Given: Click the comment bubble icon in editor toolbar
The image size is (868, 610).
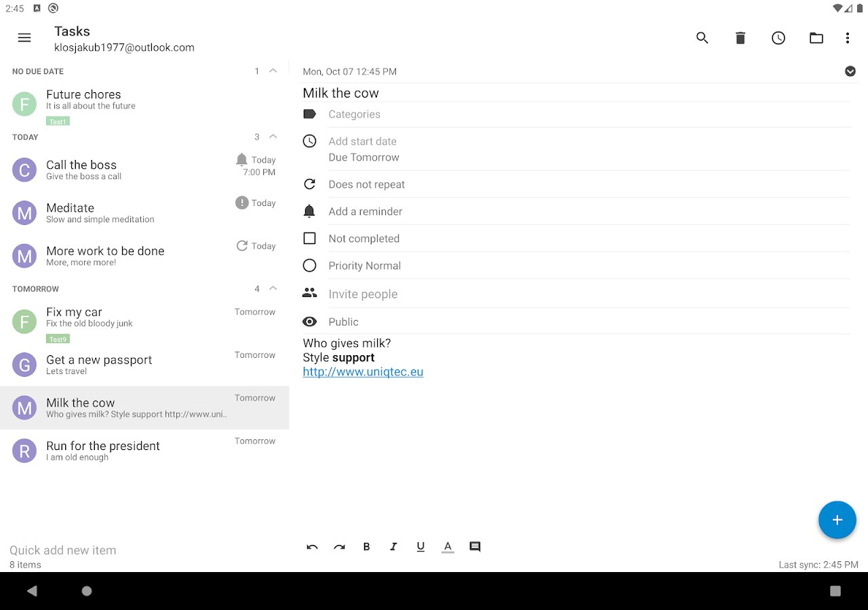Looking at the screenshot, I should point(475,547).
